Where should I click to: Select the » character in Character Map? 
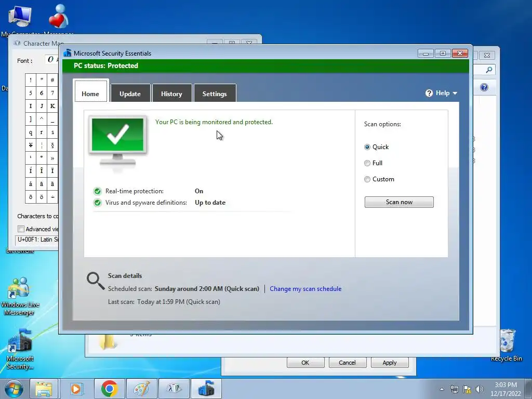52,158
